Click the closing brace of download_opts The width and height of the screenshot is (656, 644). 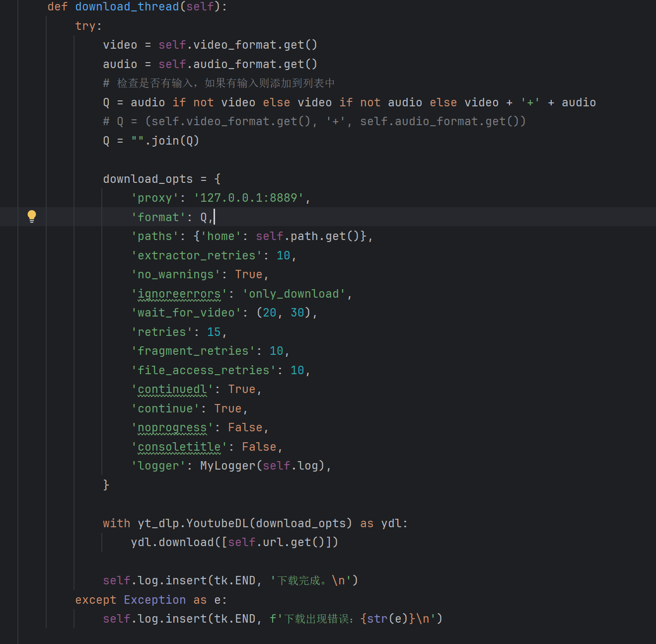106,485
